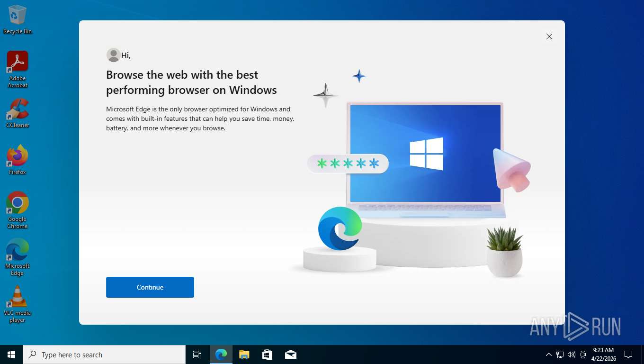Select the Firefox desktop shortcut
The image size is (644, 364).
[x=18, y=160]
